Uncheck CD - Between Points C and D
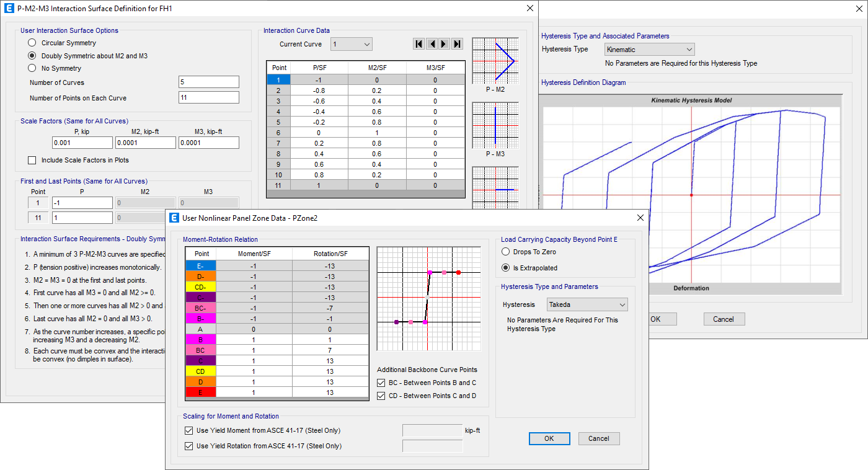The image size is (868, 470). point(381,396)
